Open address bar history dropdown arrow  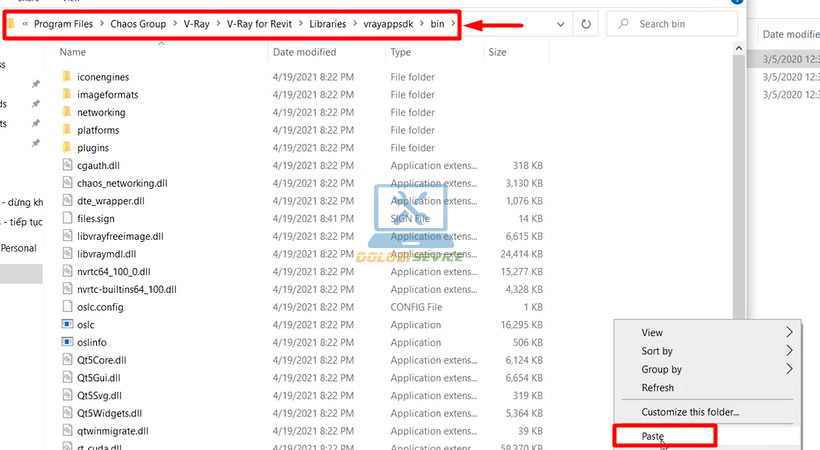(554, 24)
